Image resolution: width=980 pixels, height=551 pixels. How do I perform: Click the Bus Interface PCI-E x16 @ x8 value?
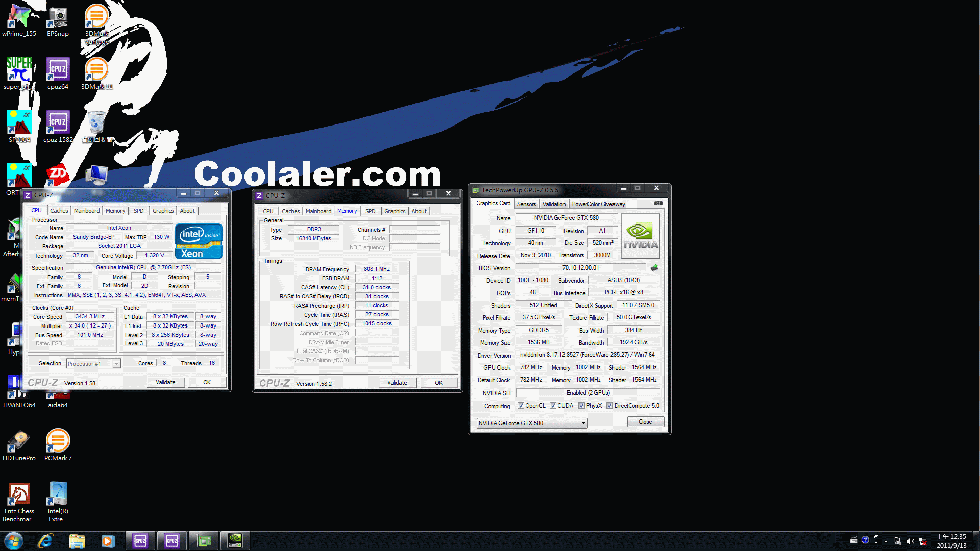(x=624, y=292)
